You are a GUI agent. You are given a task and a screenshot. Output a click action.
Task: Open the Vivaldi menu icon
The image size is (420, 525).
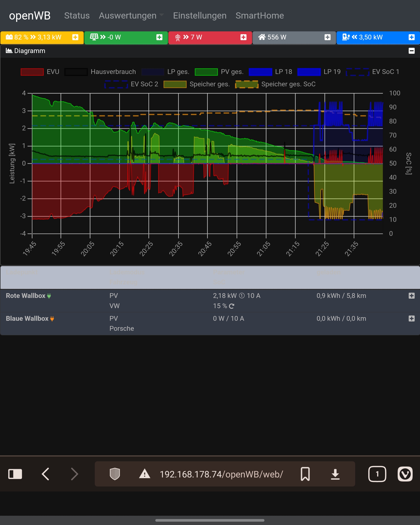tap(405, 474)
